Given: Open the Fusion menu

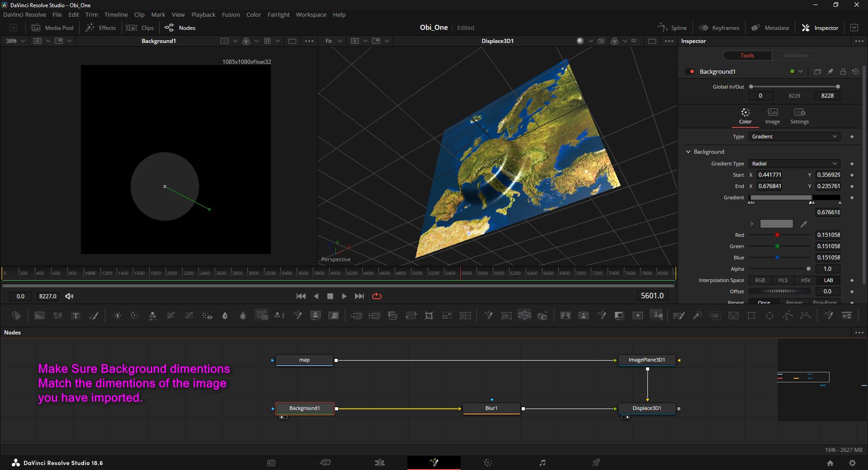Looking at the screenshot, I should [x=231, y=14].
